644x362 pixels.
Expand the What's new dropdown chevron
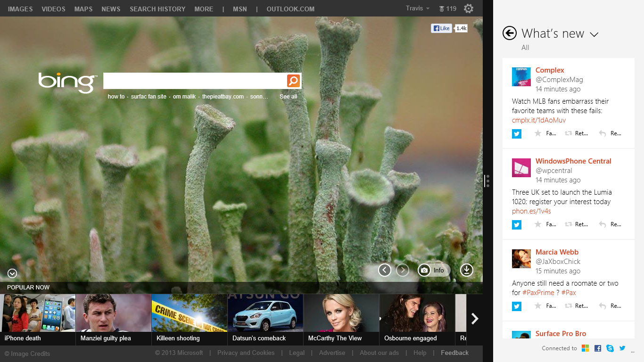tap(594, 34)
